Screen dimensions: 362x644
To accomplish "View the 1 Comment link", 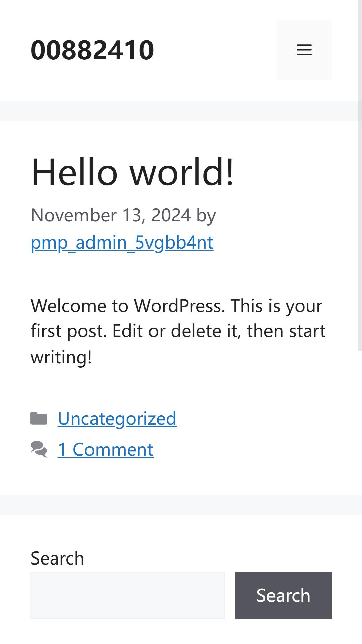I will (x=106, y=449).
